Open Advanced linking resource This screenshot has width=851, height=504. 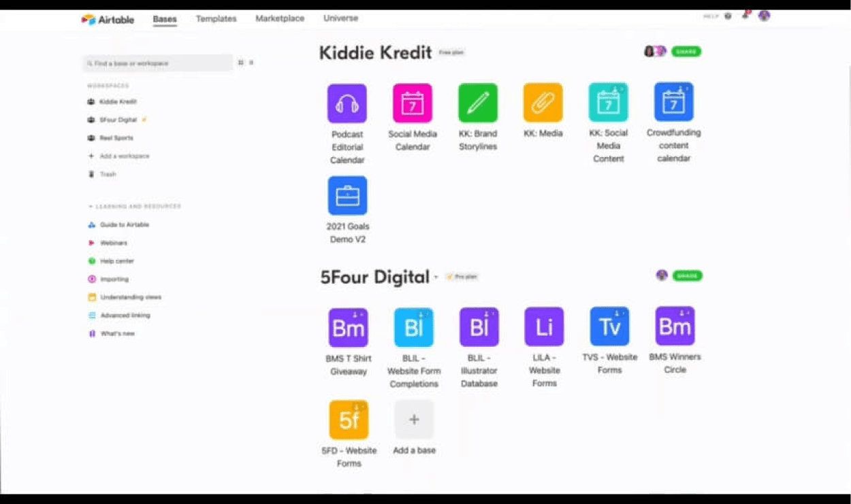coord(119,316)
